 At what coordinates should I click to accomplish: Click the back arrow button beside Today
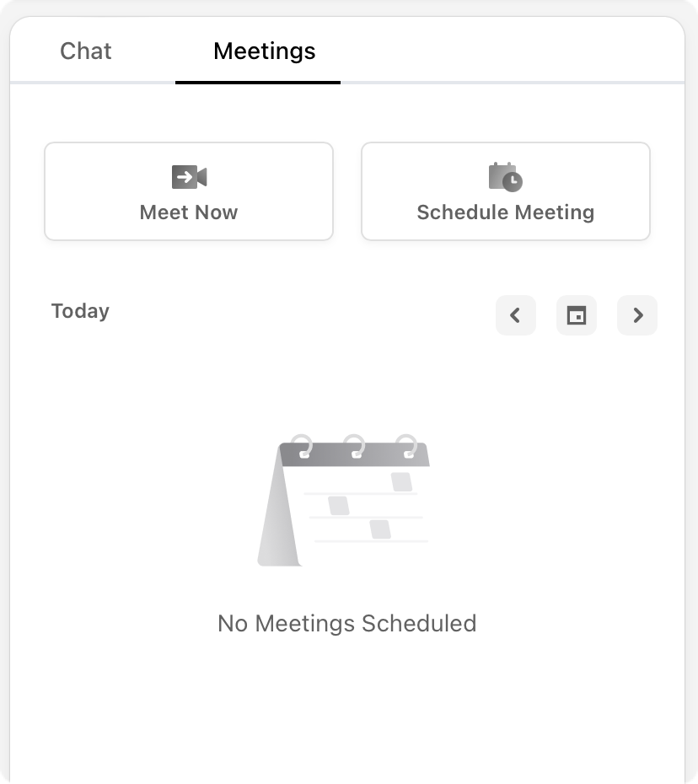[x=516, y=315]
